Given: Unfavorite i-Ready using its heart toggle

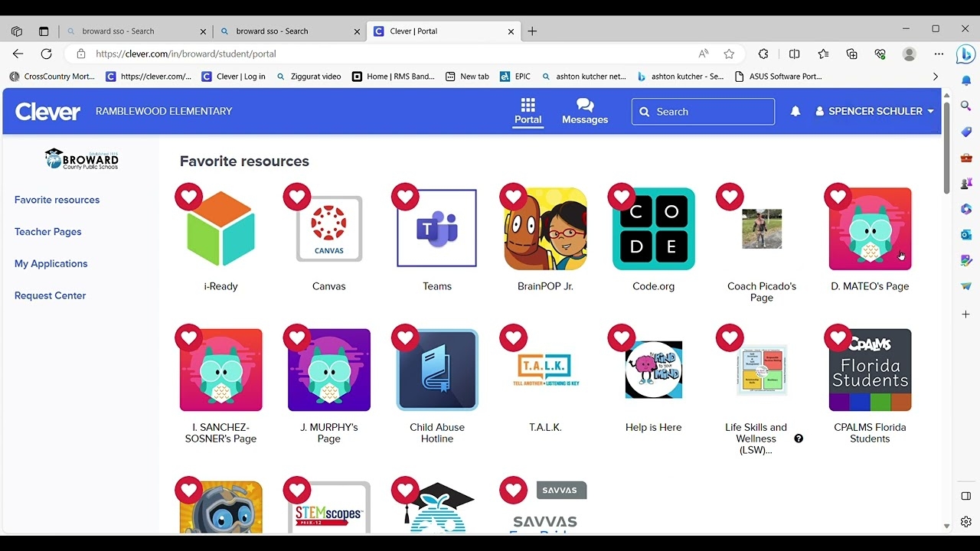Looking at the screenshot, I should [189, 197].
